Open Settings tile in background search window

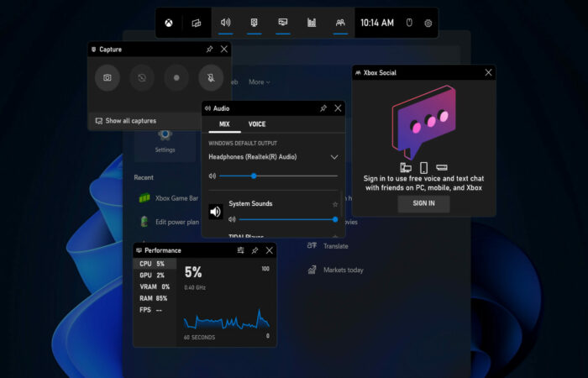click(165, 144)
